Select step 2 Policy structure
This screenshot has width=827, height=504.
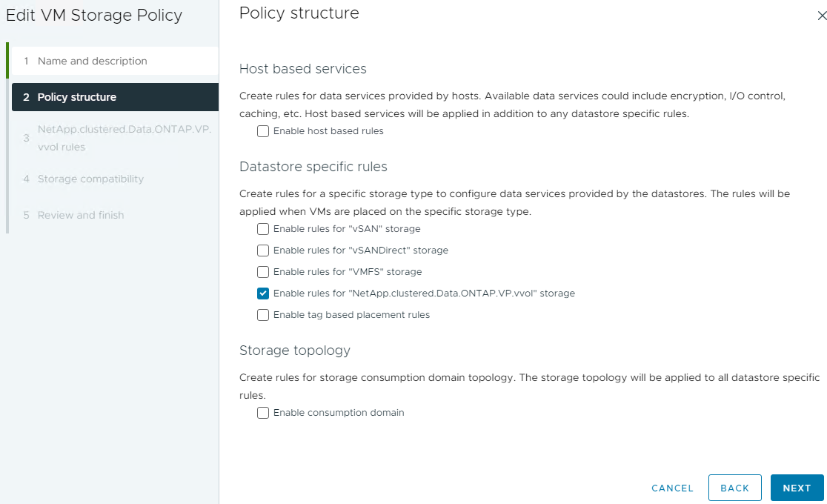pyautogui.click(x=77, y=97)
